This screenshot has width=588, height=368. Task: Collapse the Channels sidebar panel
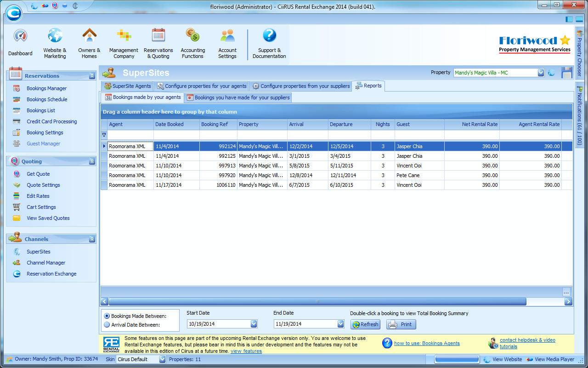(92, 239)
